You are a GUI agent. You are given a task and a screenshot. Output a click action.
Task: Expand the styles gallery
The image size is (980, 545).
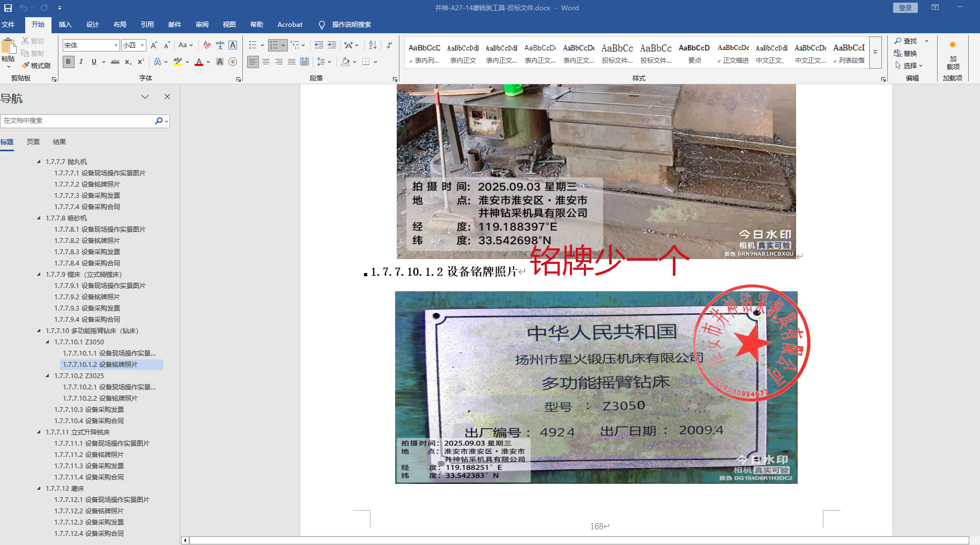[x=875, y=53]
